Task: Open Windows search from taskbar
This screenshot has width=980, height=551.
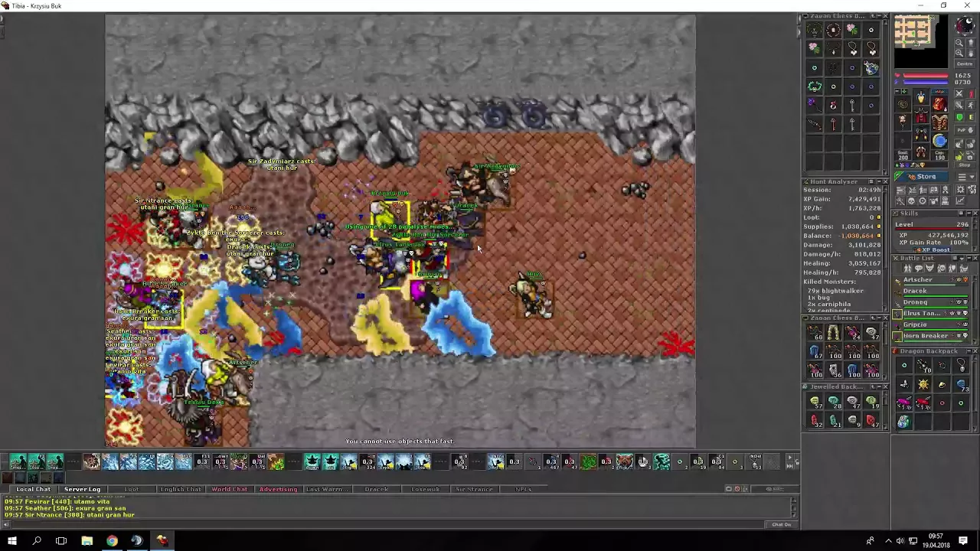Action: [37, 541]
